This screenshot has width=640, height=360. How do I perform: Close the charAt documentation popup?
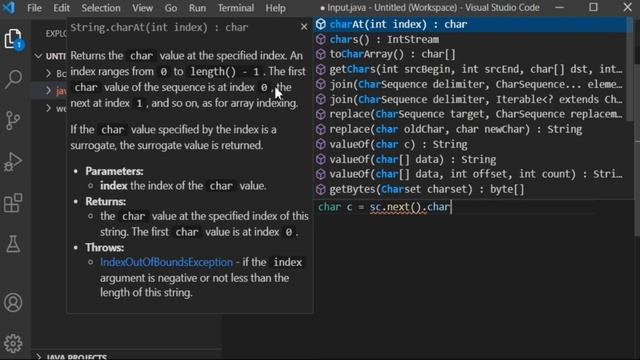coord(304,27)
